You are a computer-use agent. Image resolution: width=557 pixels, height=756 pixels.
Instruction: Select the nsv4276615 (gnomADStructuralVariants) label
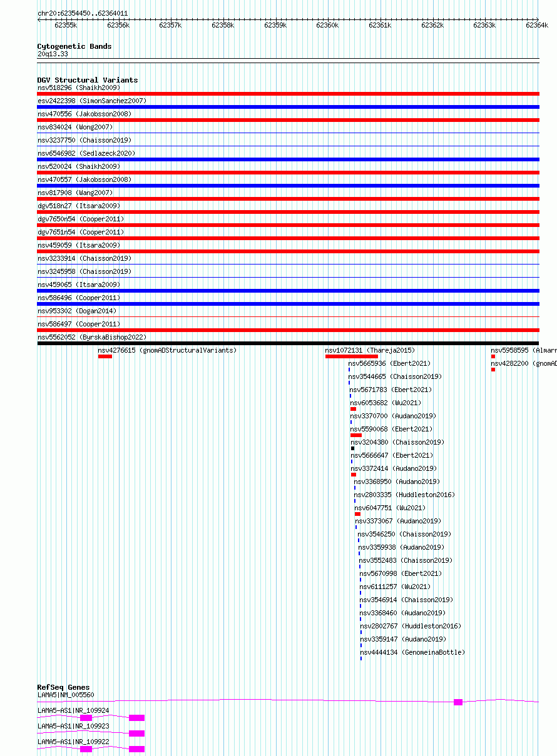(x=168, y=350)
